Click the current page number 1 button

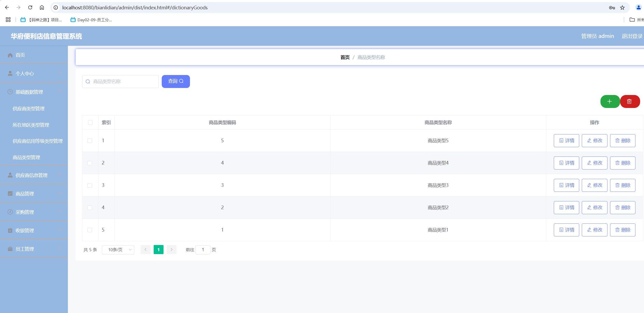159,250
